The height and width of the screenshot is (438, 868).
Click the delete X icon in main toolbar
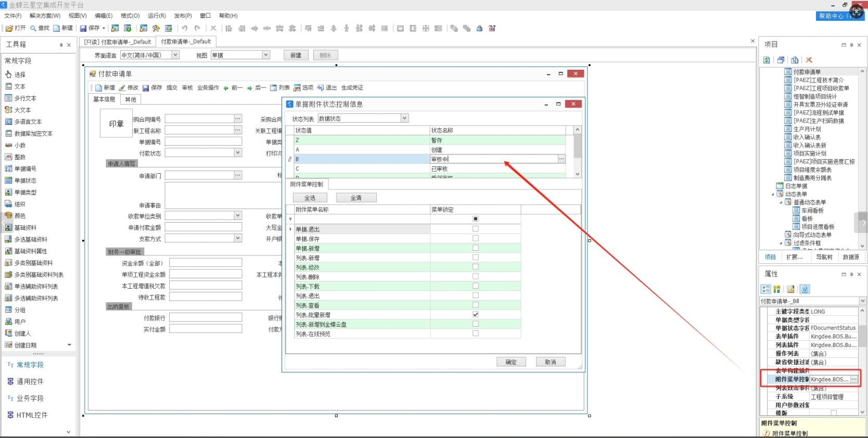(213, 28)
